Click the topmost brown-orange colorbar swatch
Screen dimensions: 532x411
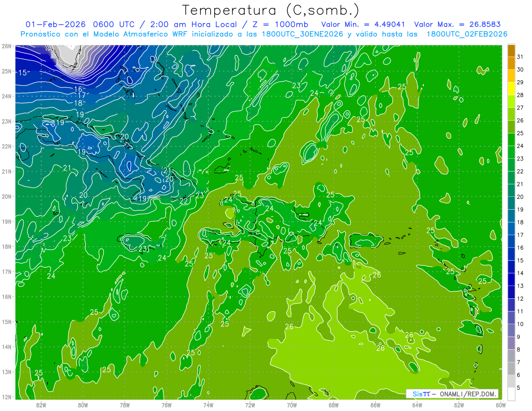pyautogui.click(x=512, y=51)
